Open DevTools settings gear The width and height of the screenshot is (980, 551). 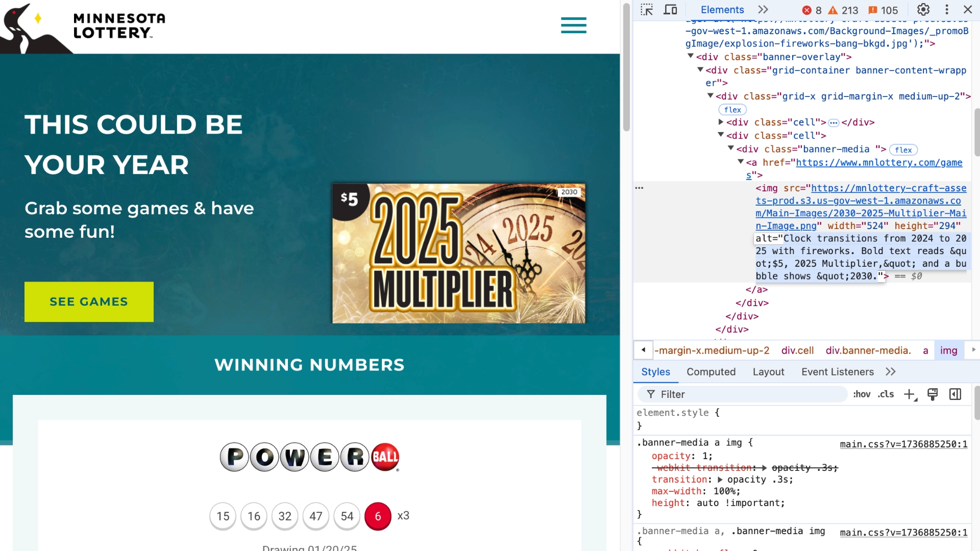point(923,10)
